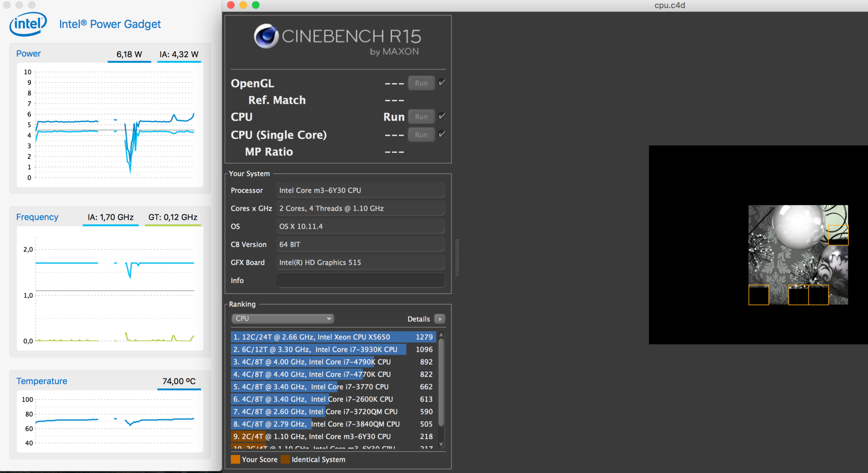The height and width of the screenshot is (473, 868).
Task: Click the IA: 4,32 W power reading
Action: click(179, 54)
